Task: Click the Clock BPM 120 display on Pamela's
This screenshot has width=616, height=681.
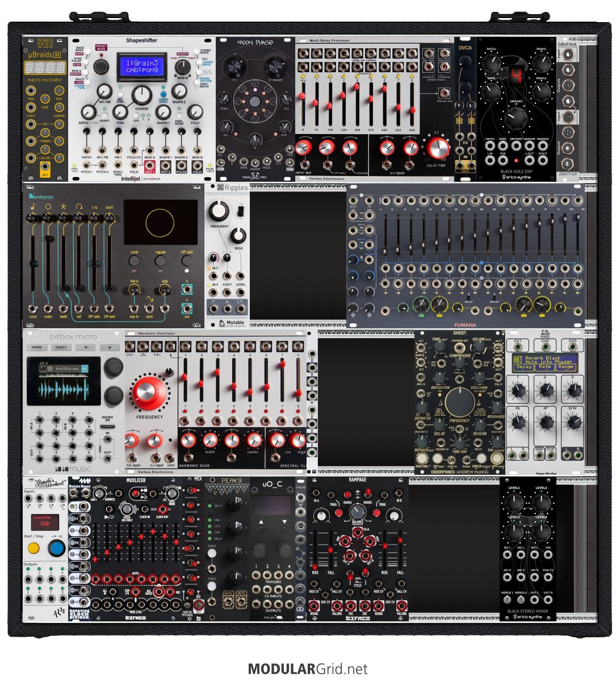Action: [44, 521]
